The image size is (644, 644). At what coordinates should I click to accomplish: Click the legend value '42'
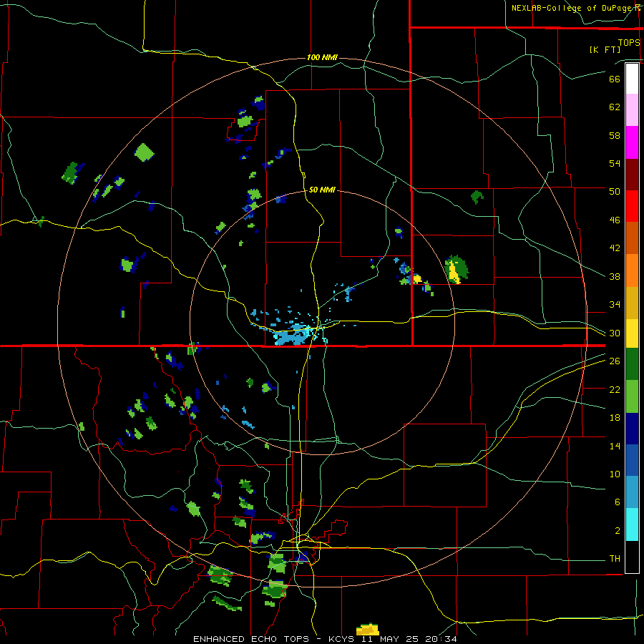tap(615, 248)
